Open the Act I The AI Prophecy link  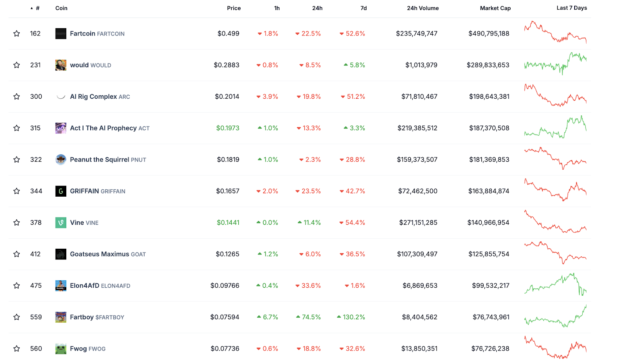tap(103, 128)
